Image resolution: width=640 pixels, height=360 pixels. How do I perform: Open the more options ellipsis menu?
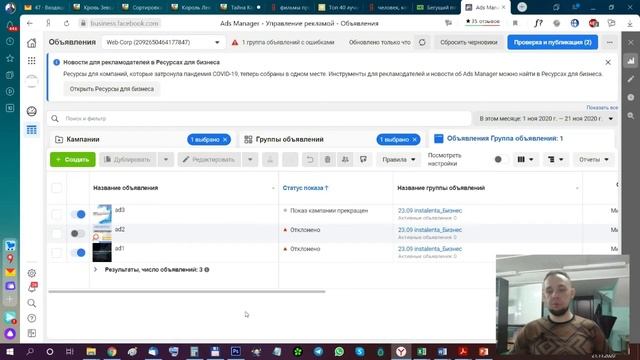pyautogui.click(x=609, y=42)
